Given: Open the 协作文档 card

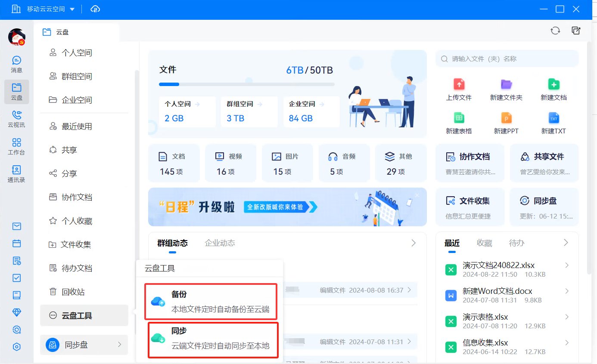Looking at the screenshot, I should click(x=470, y=163).
